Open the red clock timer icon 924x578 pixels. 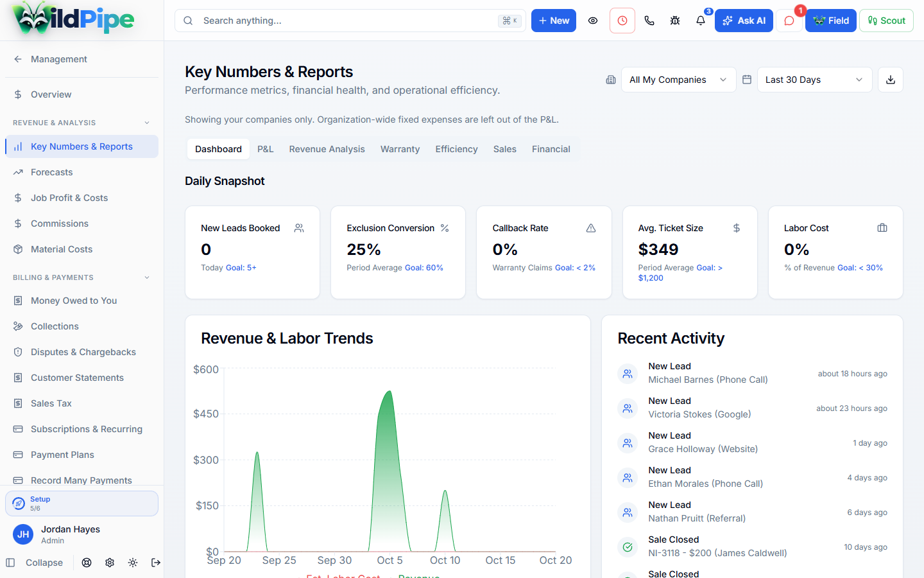click(622, 21)
